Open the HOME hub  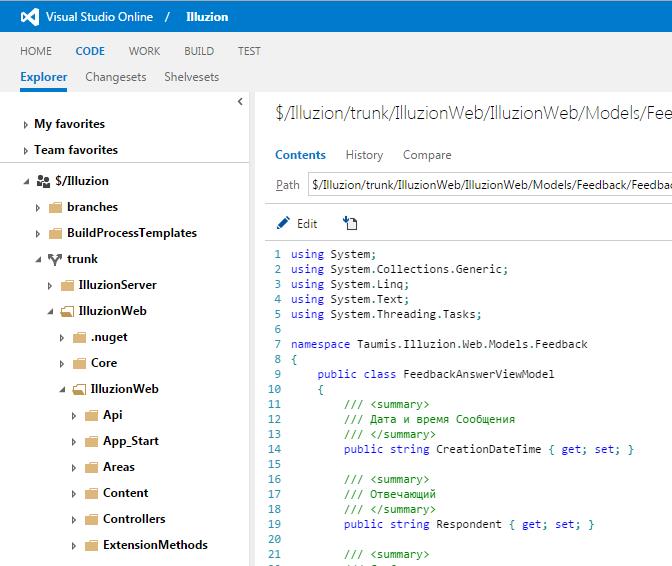tap(36, 51)
